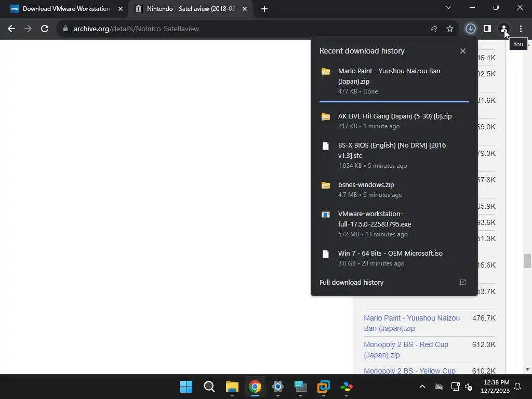Open VMware-workstation-full-17.5.0 exe entry
The width and height of the screenshot is (532, 399).
point(394,224)
